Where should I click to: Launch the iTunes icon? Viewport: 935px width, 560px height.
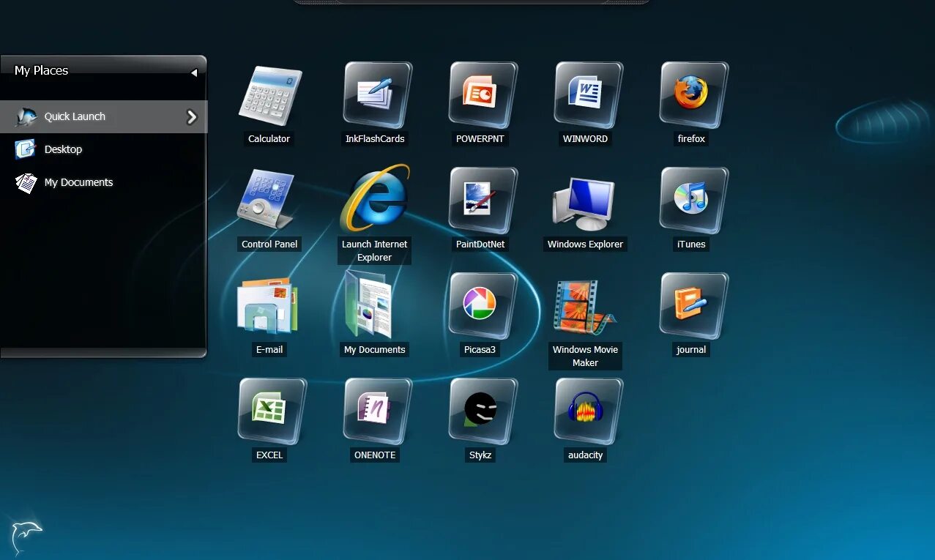click(x=694, y=201)
